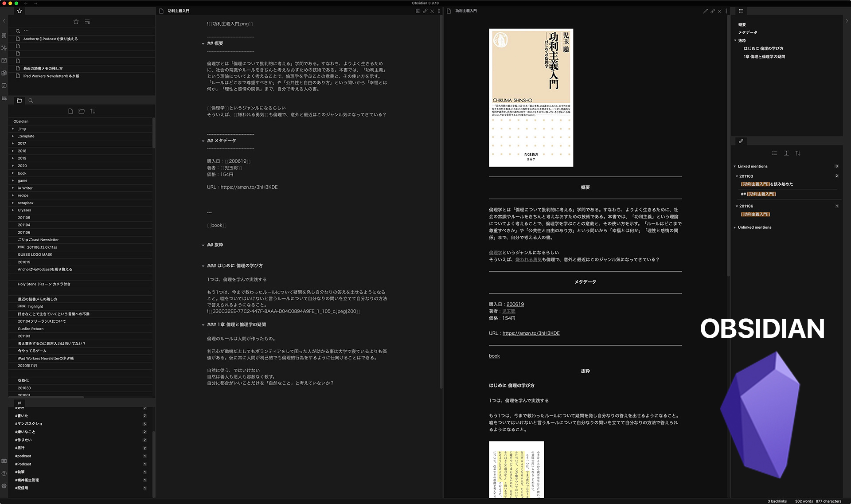Change sort order in file explorer

click(93, 111)
